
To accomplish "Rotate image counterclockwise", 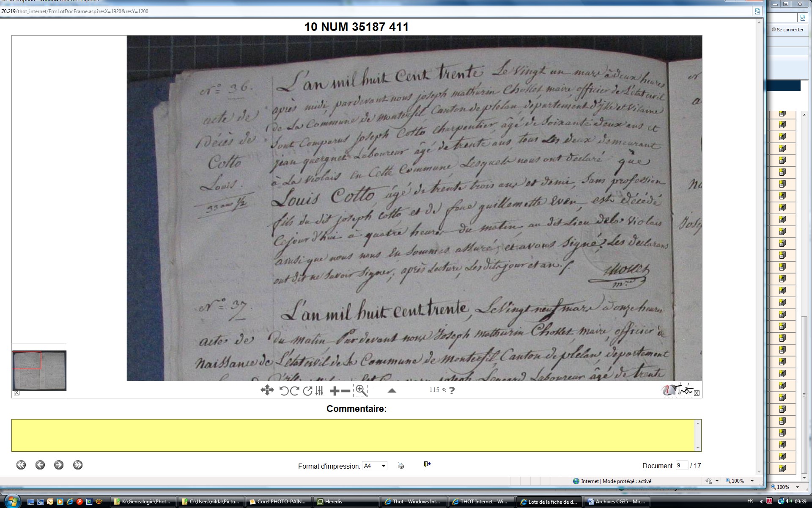I will coord(284,391).
